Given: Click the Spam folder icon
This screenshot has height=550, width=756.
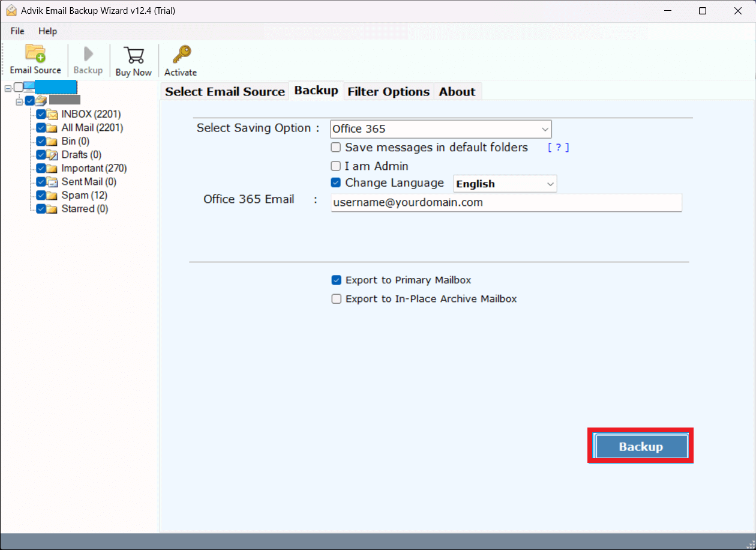Looking at the screenshot, I should [52, 195].
